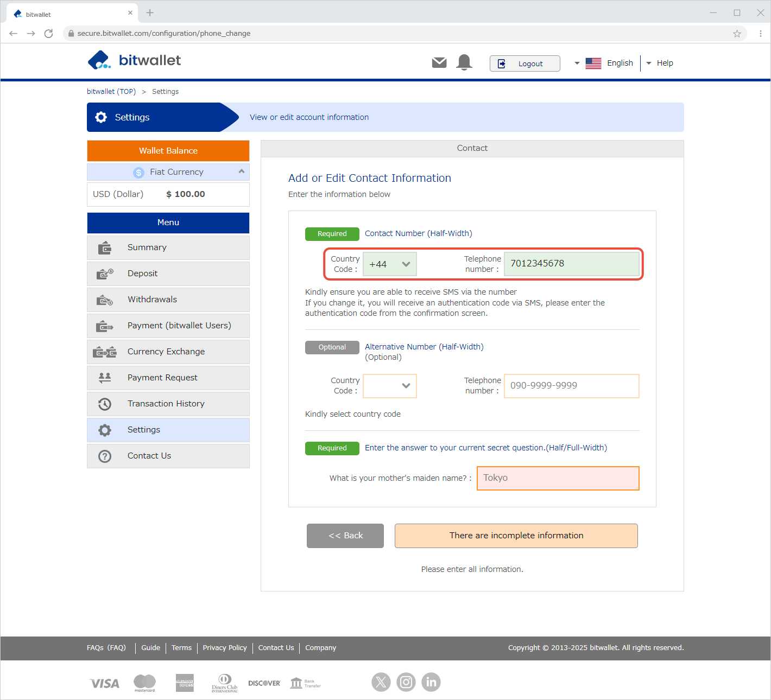Open the envelope messages icon
This screenshot has height=700, width=771.
point(439,63)
